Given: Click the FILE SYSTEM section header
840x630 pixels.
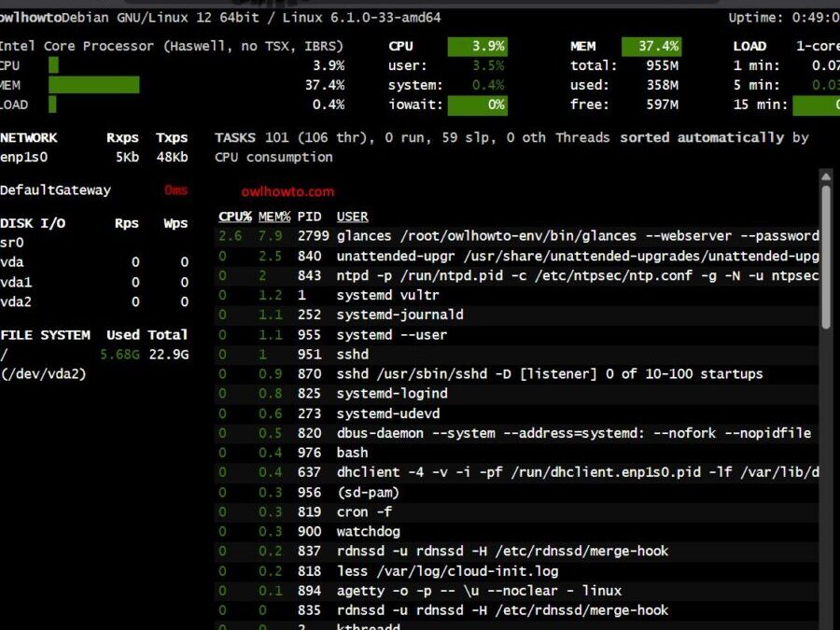Looking at the screenshot, I should coord(45,335).
